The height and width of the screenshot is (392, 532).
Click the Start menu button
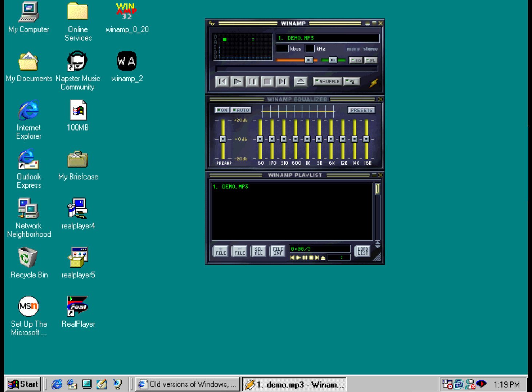click(23, 384)
